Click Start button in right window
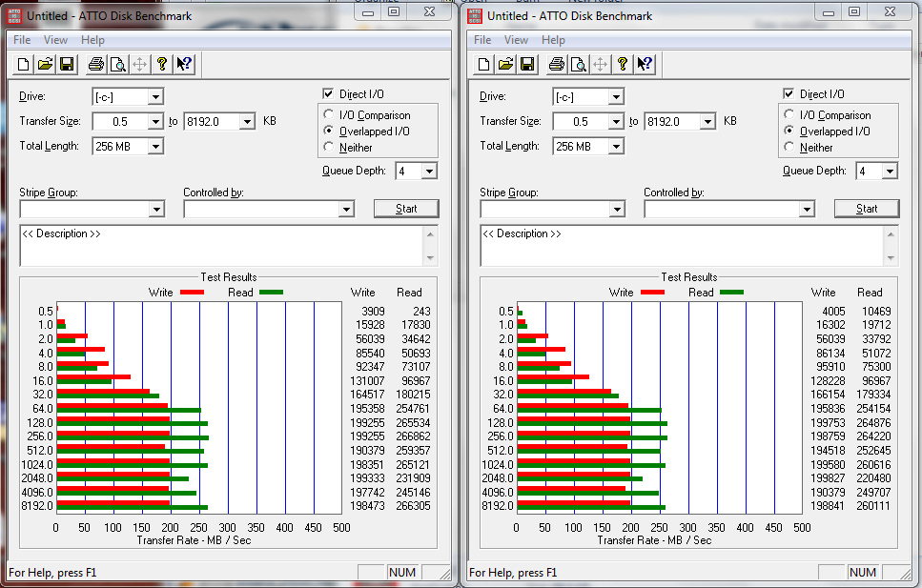Viewport: 922px width, 588px height. point(867,209)
